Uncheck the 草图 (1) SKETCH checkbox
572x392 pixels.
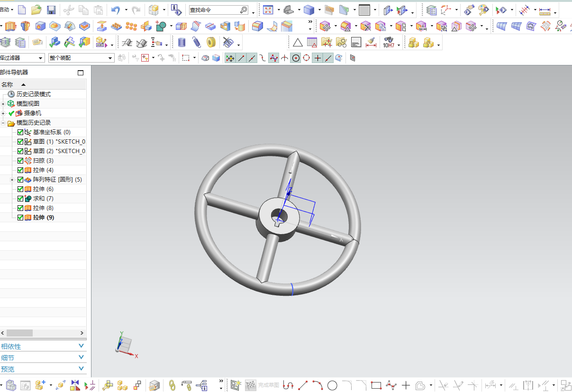point(20,142)
